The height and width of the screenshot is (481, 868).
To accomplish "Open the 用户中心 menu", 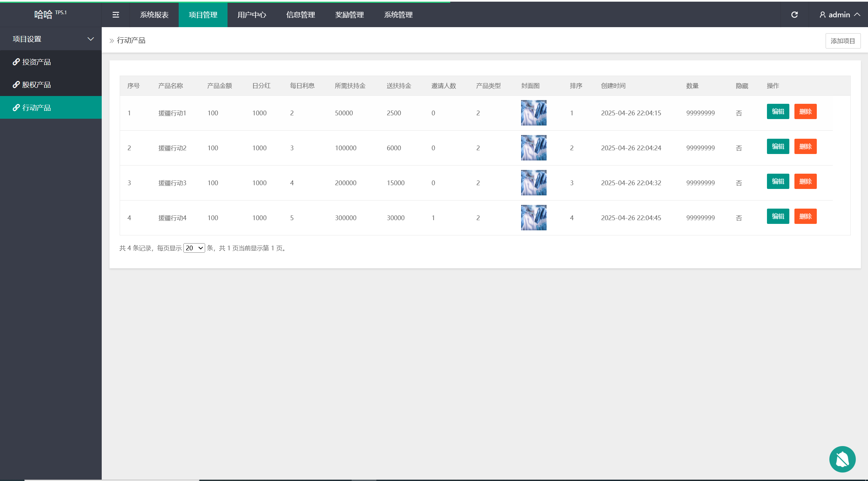I will tap(252, 15).
